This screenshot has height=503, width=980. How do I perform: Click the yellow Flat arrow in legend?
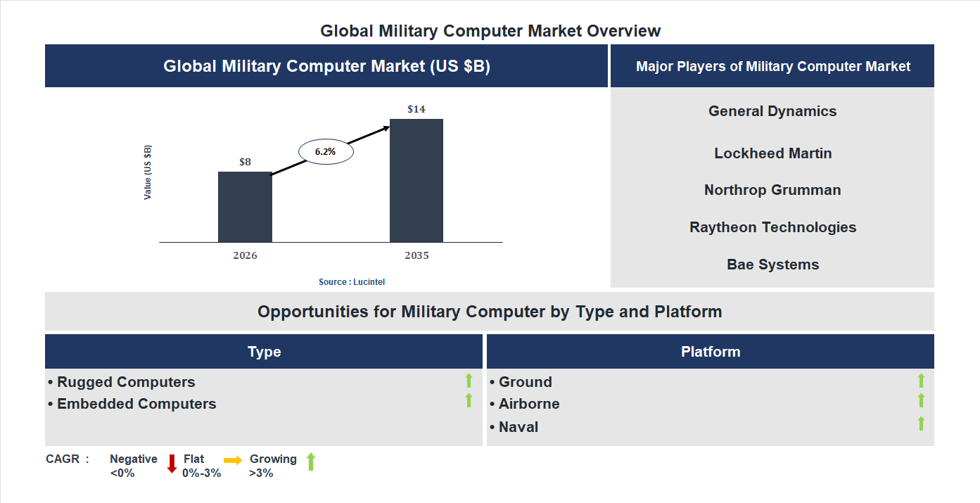click(x=233, y=460)
